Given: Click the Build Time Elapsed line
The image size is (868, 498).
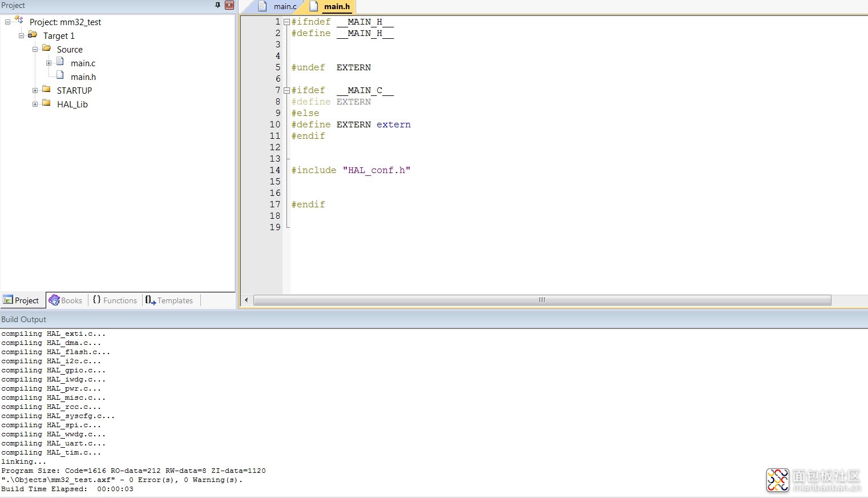Looking at the screenshot, I should click(67, 489).
